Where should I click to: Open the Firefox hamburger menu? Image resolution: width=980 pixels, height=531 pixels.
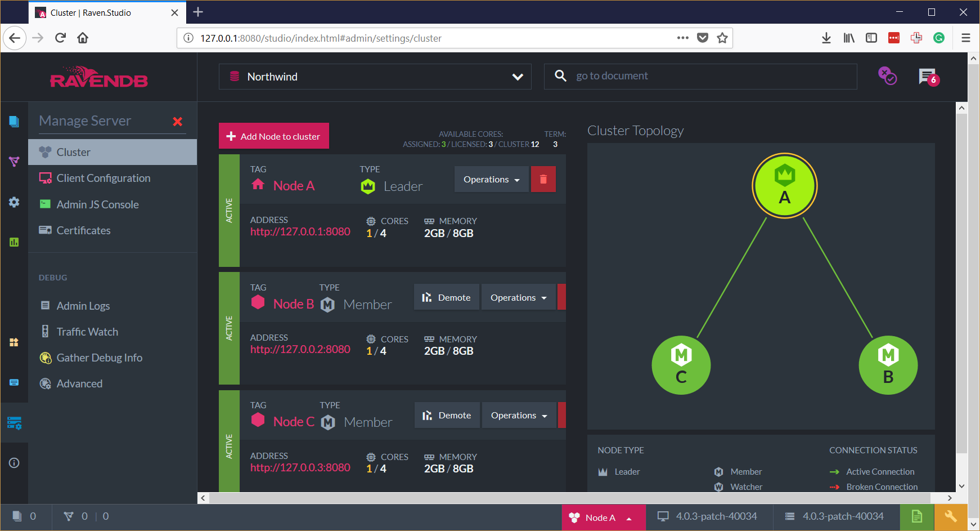(966, 38)
